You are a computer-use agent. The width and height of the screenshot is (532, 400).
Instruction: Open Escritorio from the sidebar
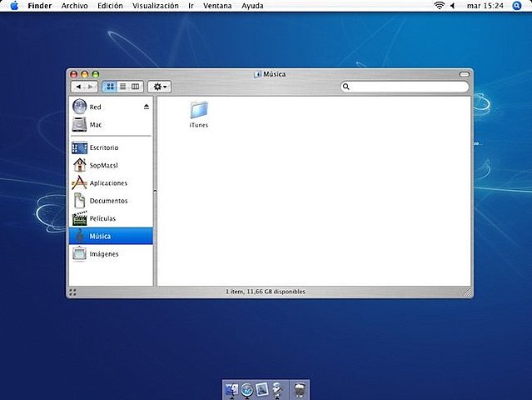tap(111, 147)
